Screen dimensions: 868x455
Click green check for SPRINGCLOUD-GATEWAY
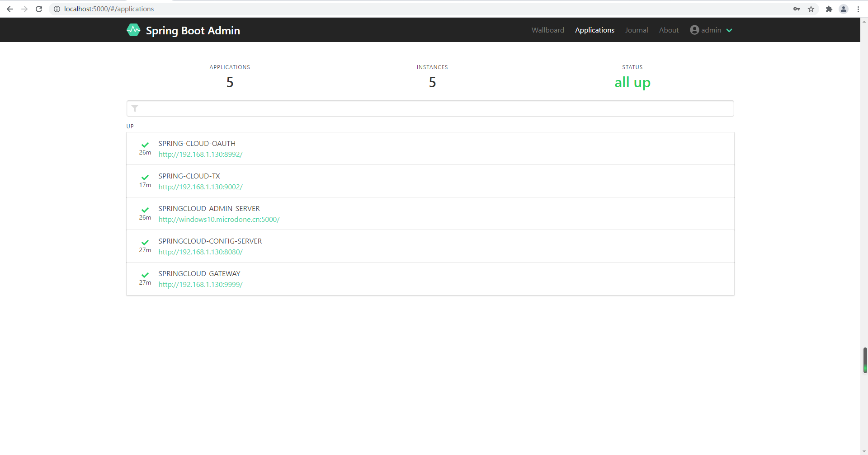tap(145, 275)
